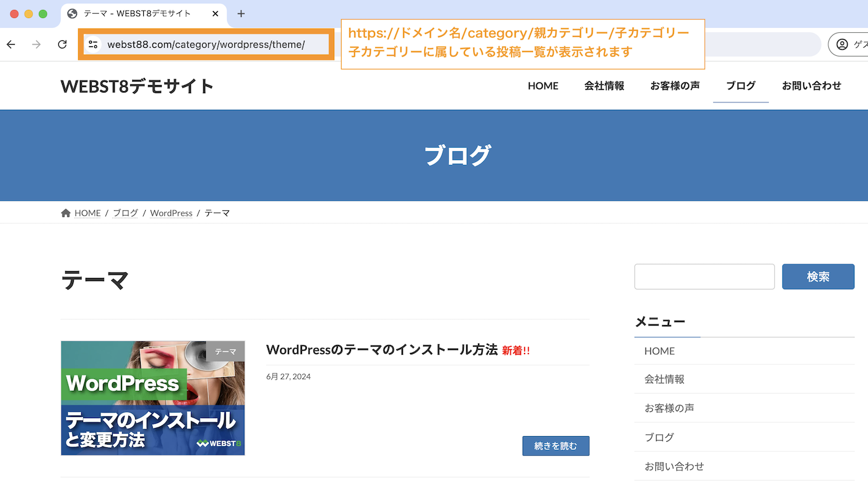Click the 検索 search button
Screen dimensions: 868x500
(x=818, y=277)
